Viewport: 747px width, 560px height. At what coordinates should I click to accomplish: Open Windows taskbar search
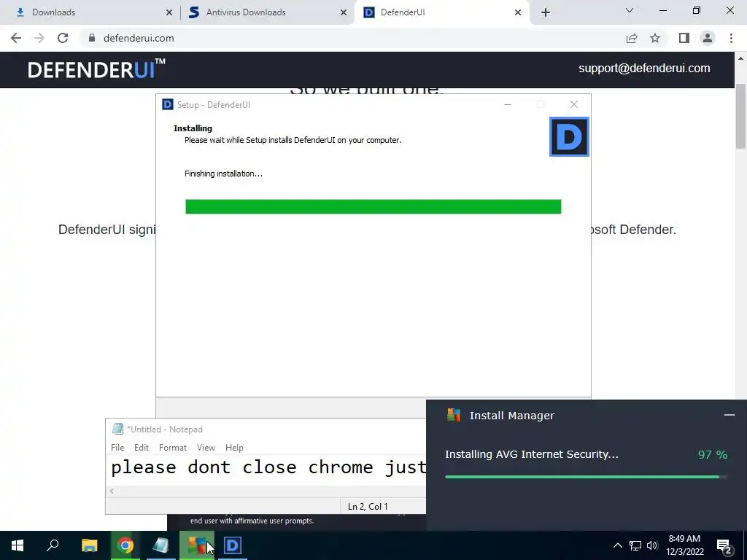(x=53, y=545)
